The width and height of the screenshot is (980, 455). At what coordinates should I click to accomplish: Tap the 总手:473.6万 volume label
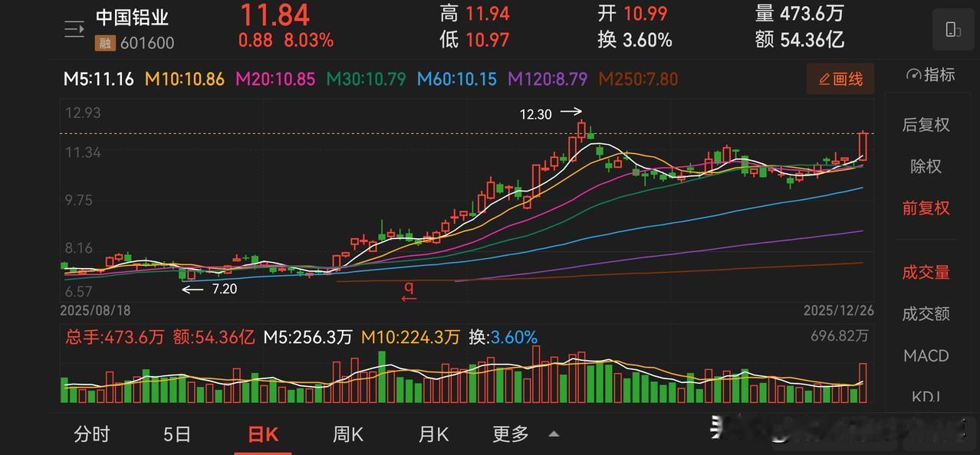[114, 337]
